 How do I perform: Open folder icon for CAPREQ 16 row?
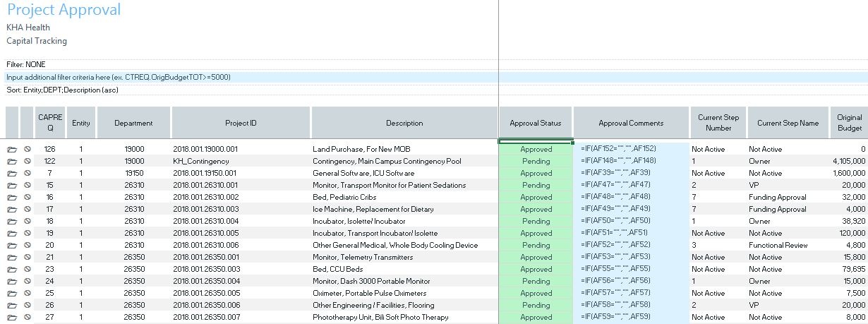[12, 198]
